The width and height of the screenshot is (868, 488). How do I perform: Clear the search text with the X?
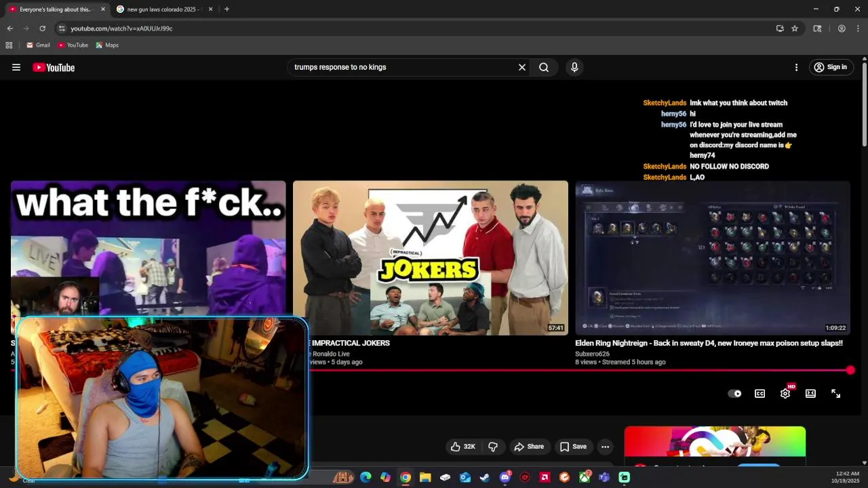click(522, 67)
